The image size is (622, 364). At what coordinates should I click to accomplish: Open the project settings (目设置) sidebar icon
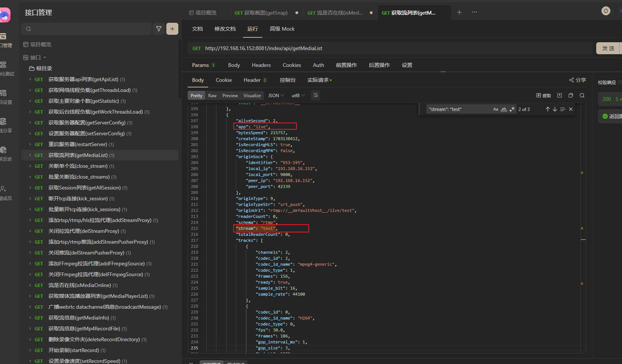click(3, 93)
